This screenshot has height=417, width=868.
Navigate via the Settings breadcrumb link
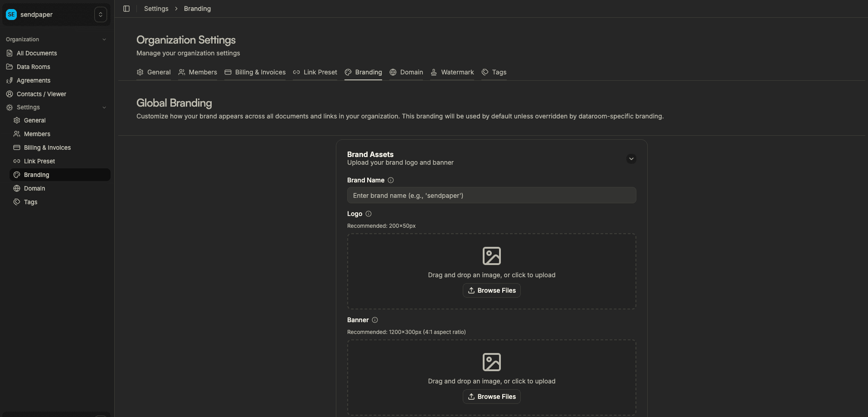[155, 8]
